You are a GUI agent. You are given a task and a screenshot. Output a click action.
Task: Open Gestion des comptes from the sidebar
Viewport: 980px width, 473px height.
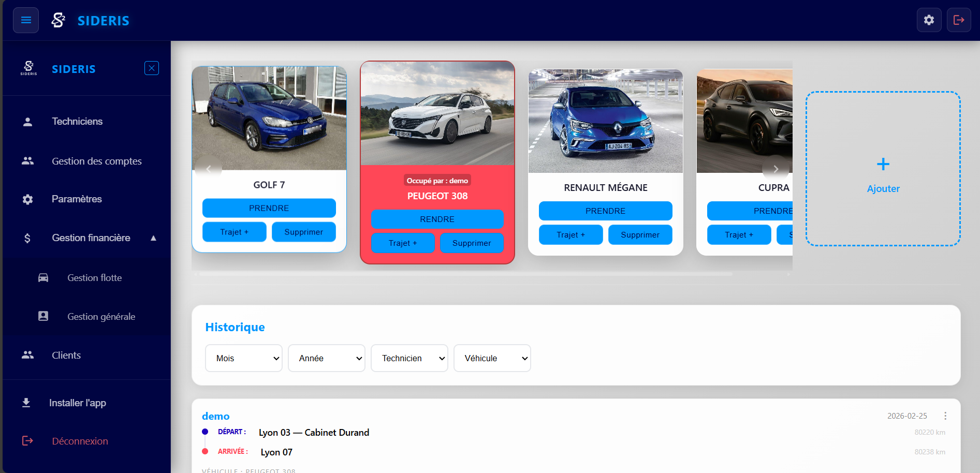point(96,161)
